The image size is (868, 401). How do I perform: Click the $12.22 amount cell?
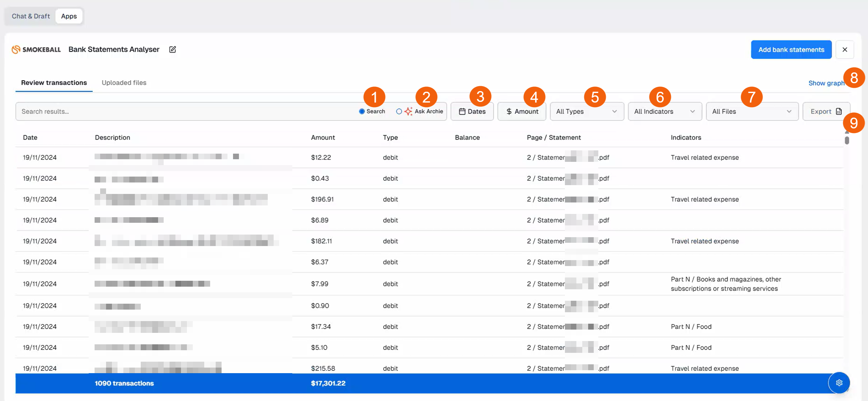[321, 158]
